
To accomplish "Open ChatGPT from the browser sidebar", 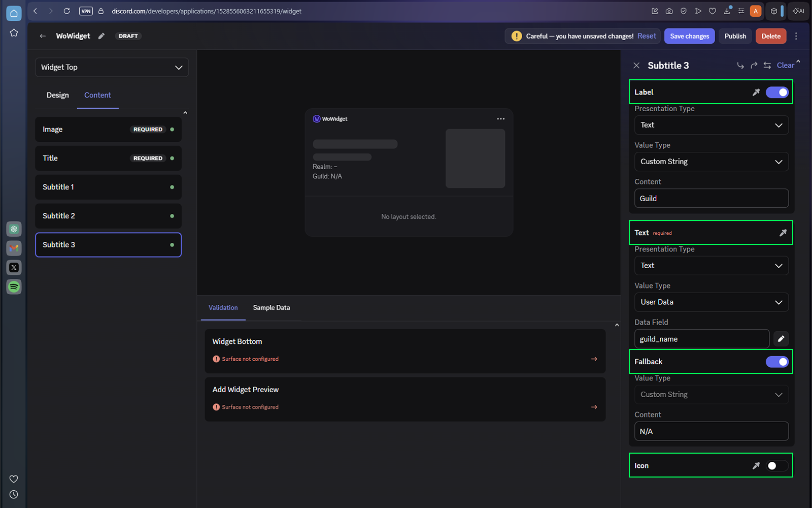I will click(x=14, y=229).
